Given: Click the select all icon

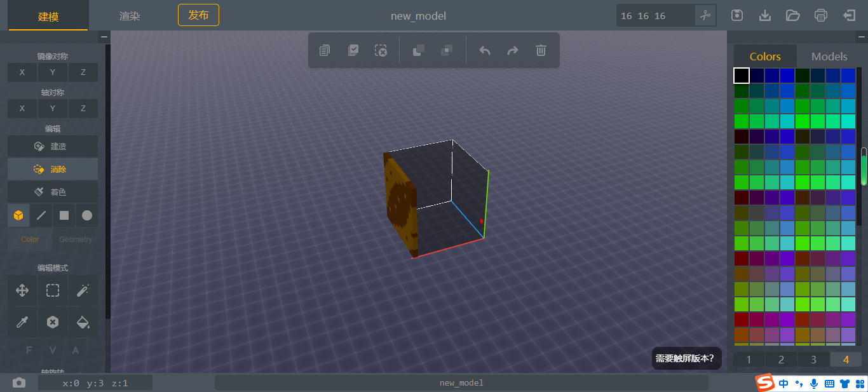Looking at the screenshot, I should click(353, 50).
